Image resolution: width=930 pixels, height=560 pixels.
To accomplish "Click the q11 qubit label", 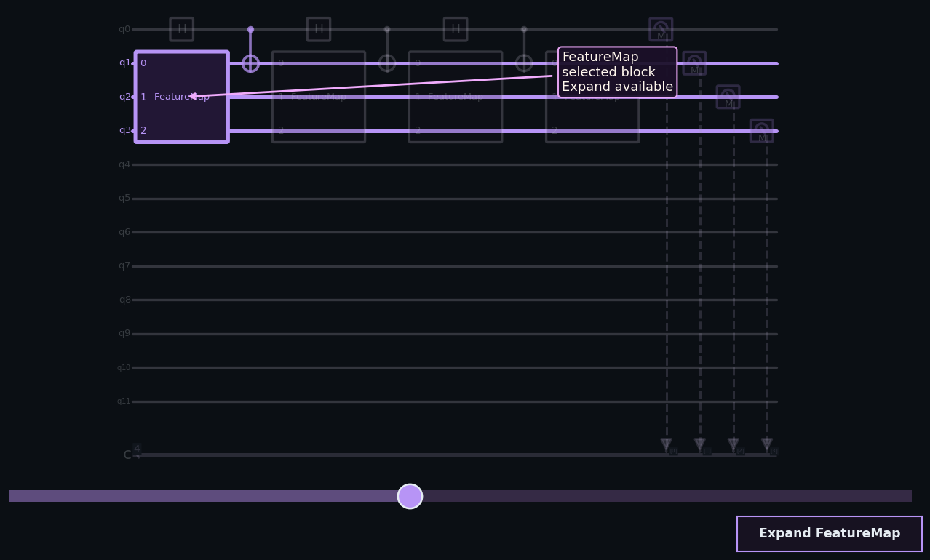I will tap(124, 401).
